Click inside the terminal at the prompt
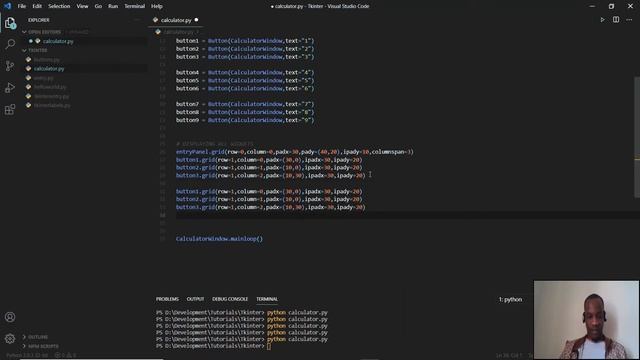 click(x=269, y=346)
